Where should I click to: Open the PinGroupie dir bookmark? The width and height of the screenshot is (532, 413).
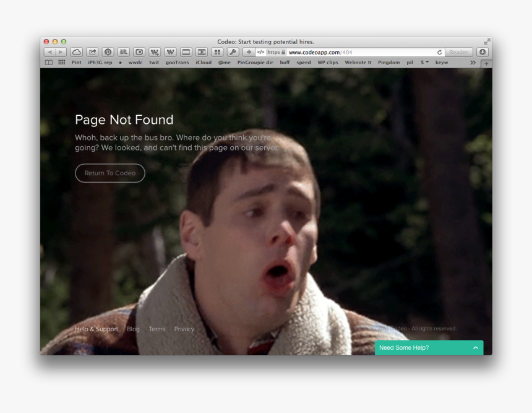click(x=255, y=63)
